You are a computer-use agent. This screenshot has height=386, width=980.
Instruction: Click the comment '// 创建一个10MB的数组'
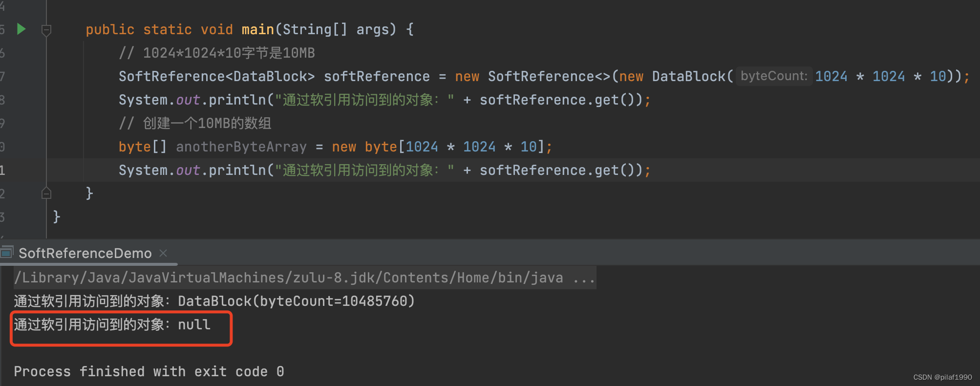point(195,123)
